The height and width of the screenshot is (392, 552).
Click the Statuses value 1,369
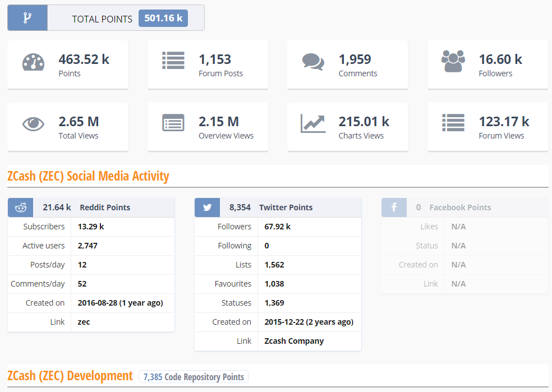274,303
